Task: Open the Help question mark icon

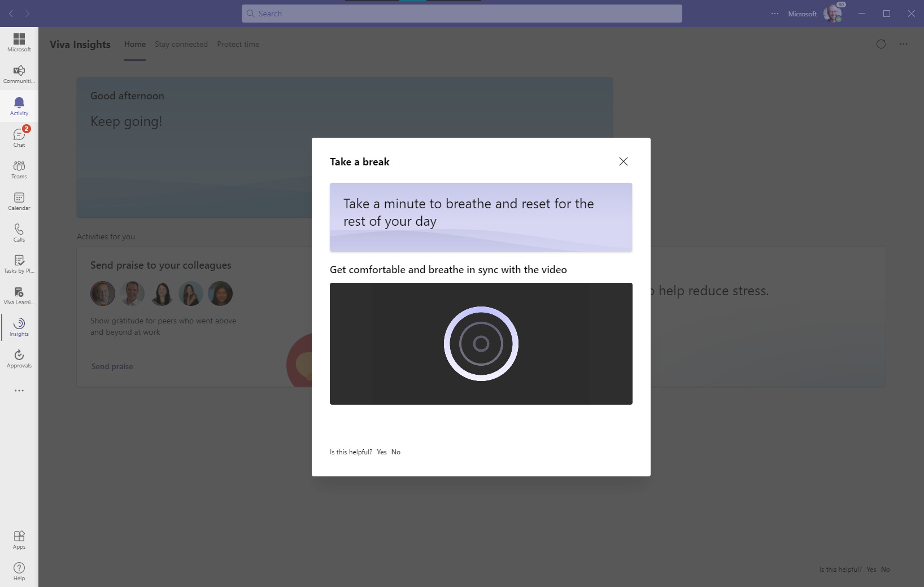Action: click(19, 571)
